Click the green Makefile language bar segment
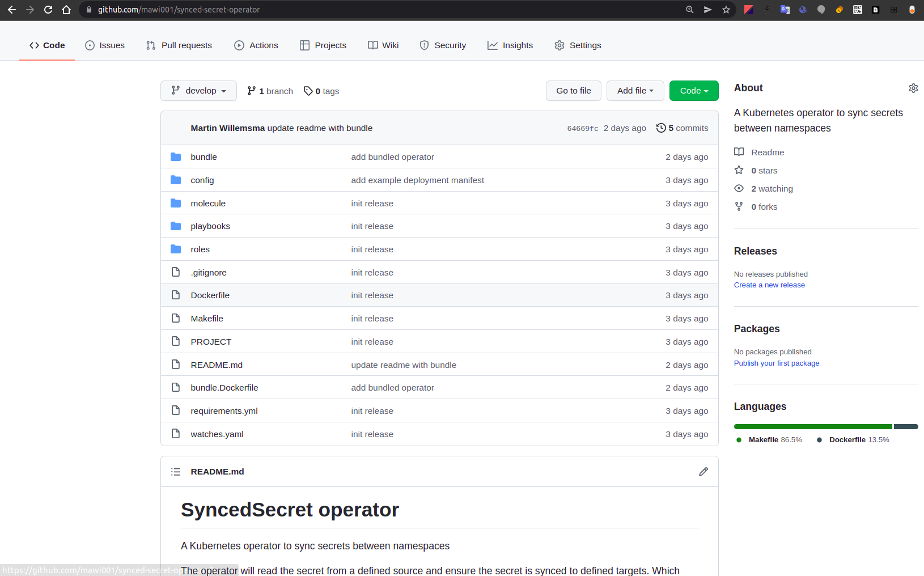 coord(812,426)
